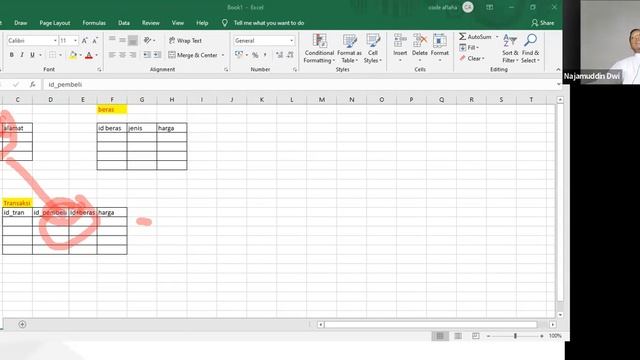Image resolution: width=640 pixels, height=360 pixels.
Task: Align text to the right
Action: tap(133, 55)
